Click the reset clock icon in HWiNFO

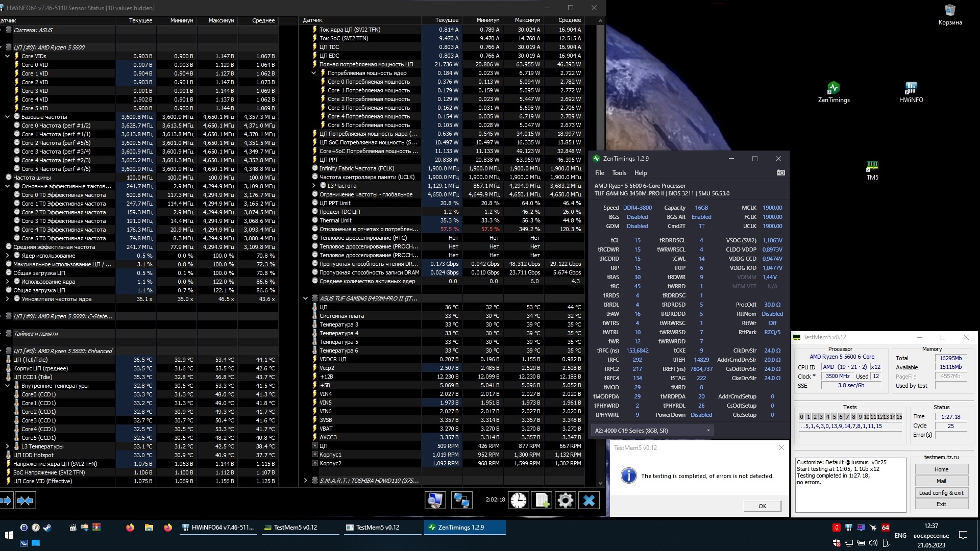pos(519,500)
